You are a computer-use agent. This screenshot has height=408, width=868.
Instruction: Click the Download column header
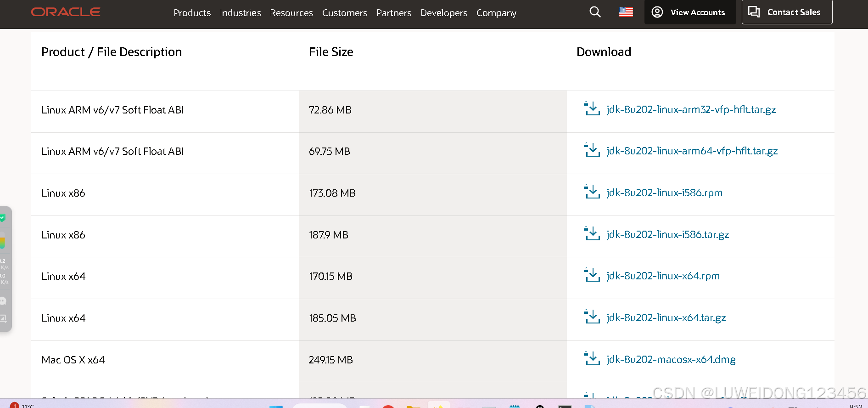[604, 52]
